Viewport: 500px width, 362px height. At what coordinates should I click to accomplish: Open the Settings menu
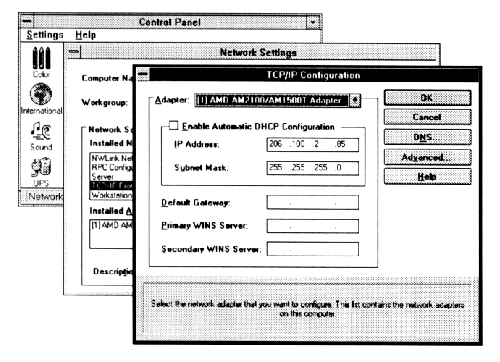pos(45,35)
